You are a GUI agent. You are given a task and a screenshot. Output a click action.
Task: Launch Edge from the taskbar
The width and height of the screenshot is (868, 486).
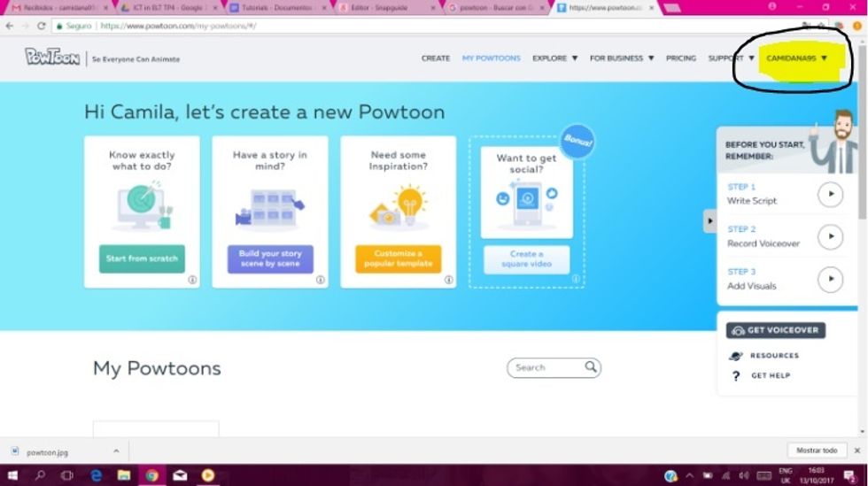tap(96, 475)
